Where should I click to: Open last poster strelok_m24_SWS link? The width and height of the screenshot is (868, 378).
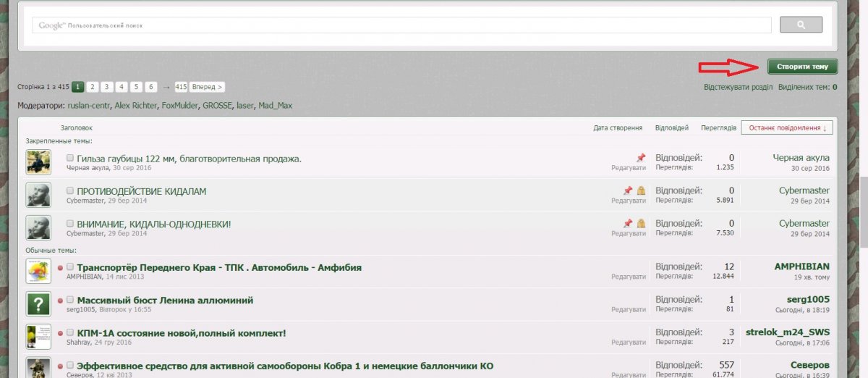tap(788, 333)
